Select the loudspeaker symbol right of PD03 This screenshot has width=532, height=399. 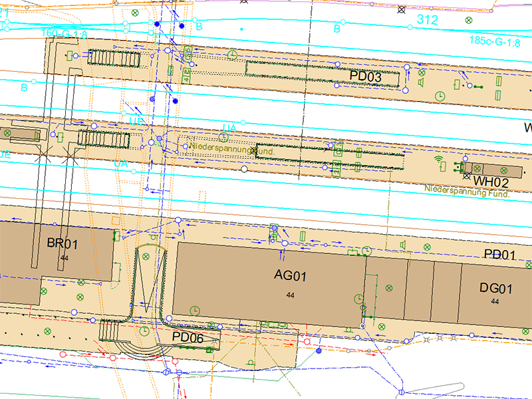click(x=422, y=82)
